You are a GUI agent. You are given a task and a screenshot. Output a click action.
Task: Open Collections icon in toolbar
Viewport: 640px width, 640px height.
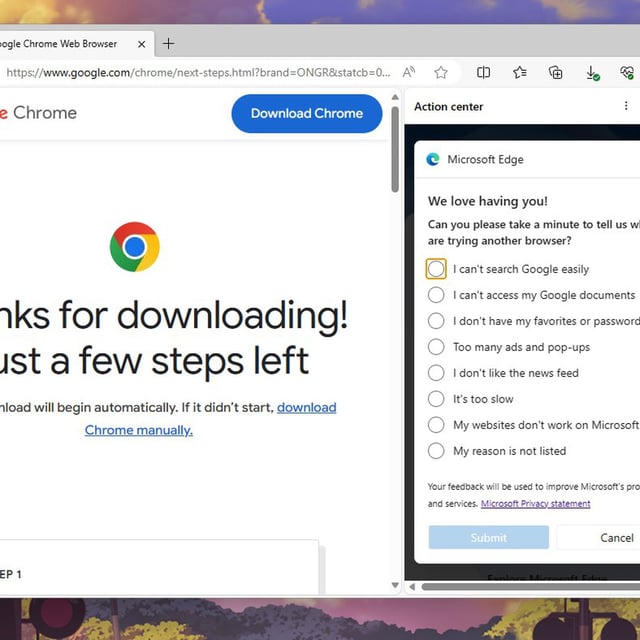click(x=555, y=73)
